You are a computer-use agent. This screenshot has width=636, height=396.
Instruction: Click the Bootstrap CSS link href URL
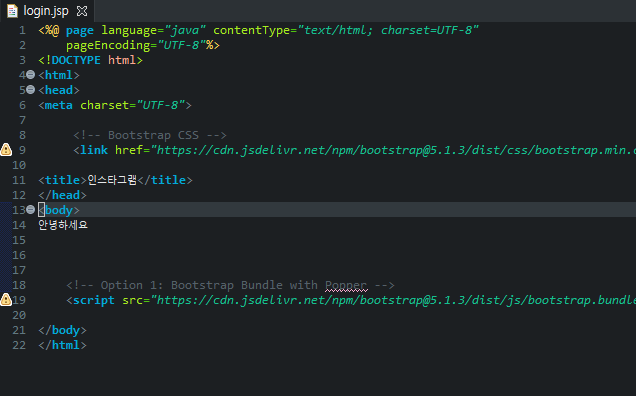point(393,150)
